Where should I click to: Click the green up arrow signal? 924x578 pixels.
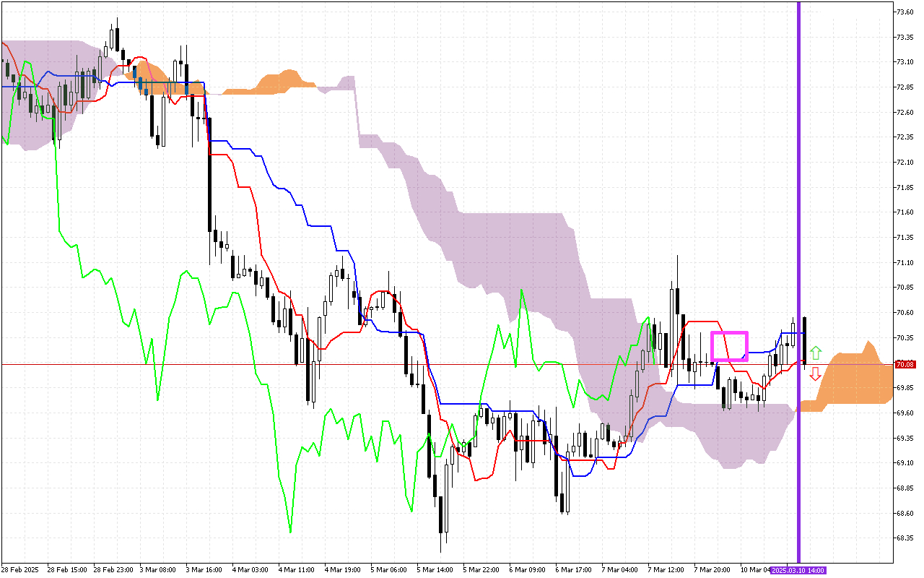(x=815, y=353)
